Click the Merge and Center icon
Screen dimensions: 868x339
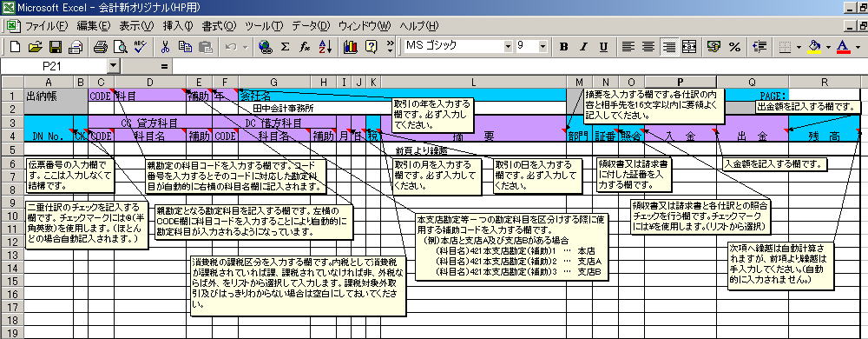coord(689,47)
